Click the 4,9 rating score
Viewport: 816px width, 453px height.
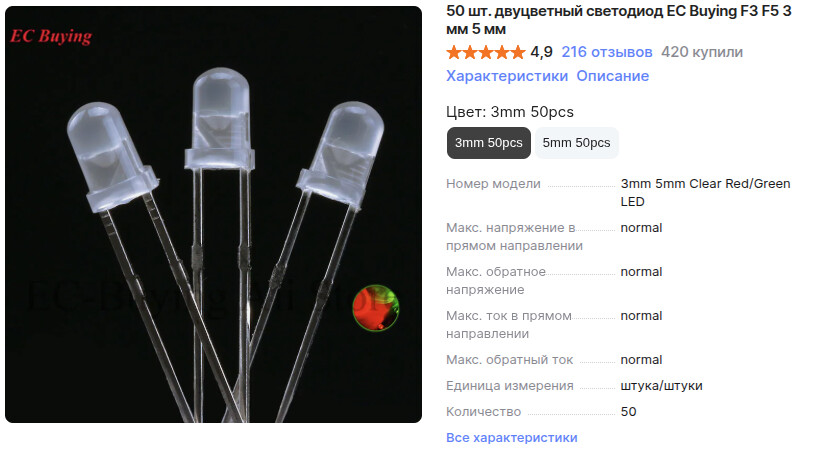541,52
